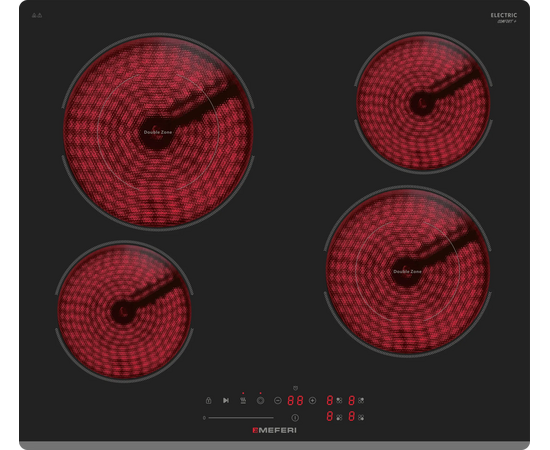Click the front-right Double Zone burner
Screen dimensions: 550x450
(407, 271)
